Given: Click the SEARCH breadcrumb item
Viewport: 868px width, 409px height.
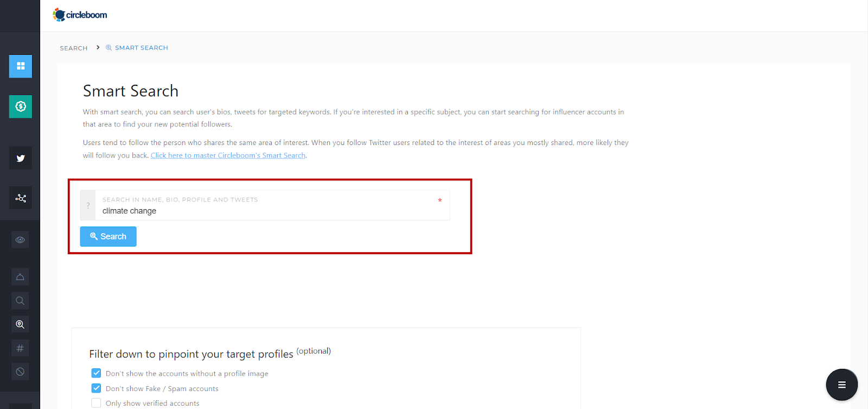Looking at the screenshot, I should 74,48.
